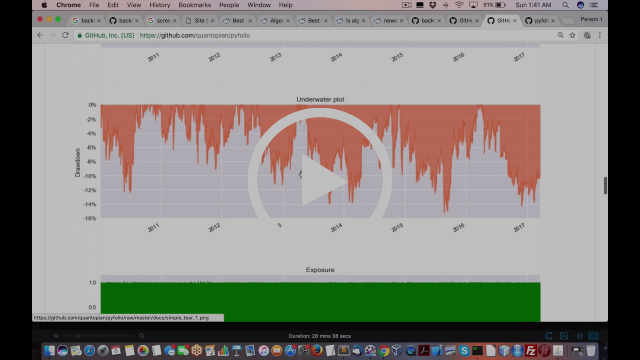Open the Dropbox menu bar icon
This screenshot has width=640, height=360.
[433, 5]
